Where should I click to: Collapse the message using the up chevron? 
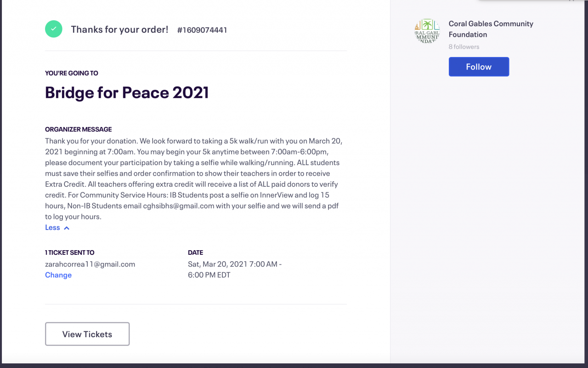[67, 228]
